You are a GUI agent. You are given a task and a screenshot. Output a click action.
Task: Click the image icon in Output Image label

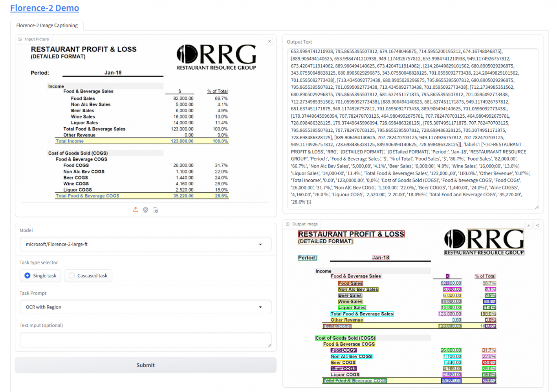288,224
